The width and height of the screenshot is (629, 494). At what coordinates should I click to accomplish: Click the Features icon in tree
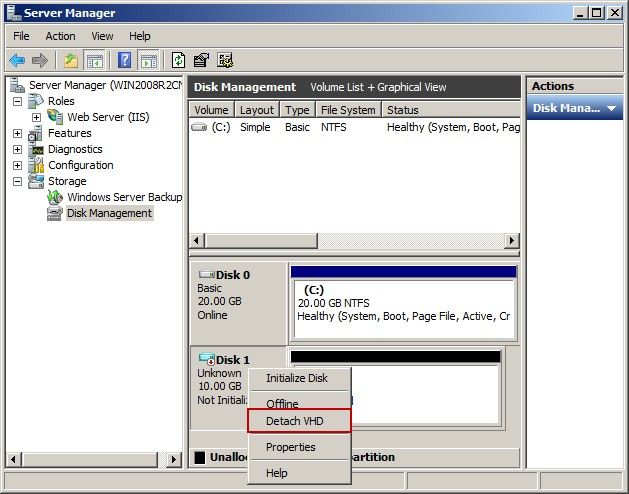[x=35, y=133]
